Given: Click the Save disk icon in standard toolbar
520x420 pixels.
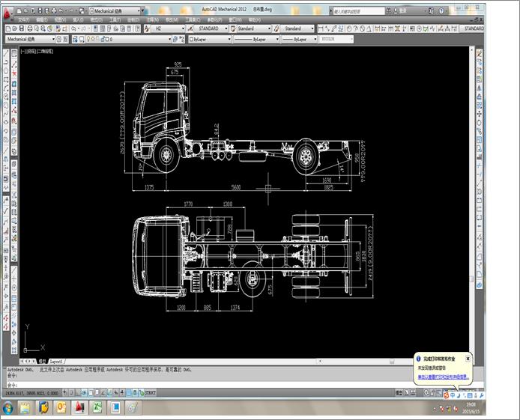Looking at the screenshot, I should (22, 28).
